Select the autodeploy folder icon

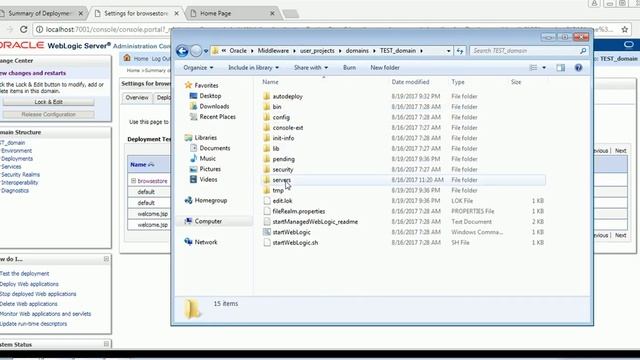point(267,96)
